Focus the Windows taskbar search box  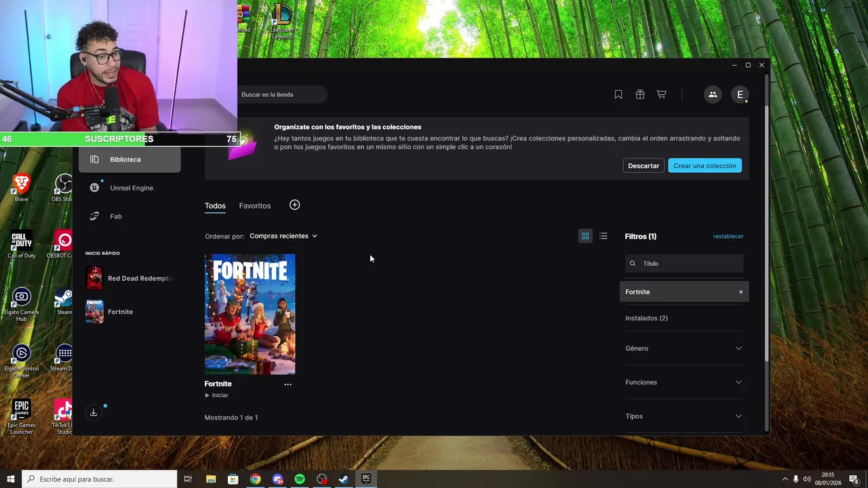[100, 479]
